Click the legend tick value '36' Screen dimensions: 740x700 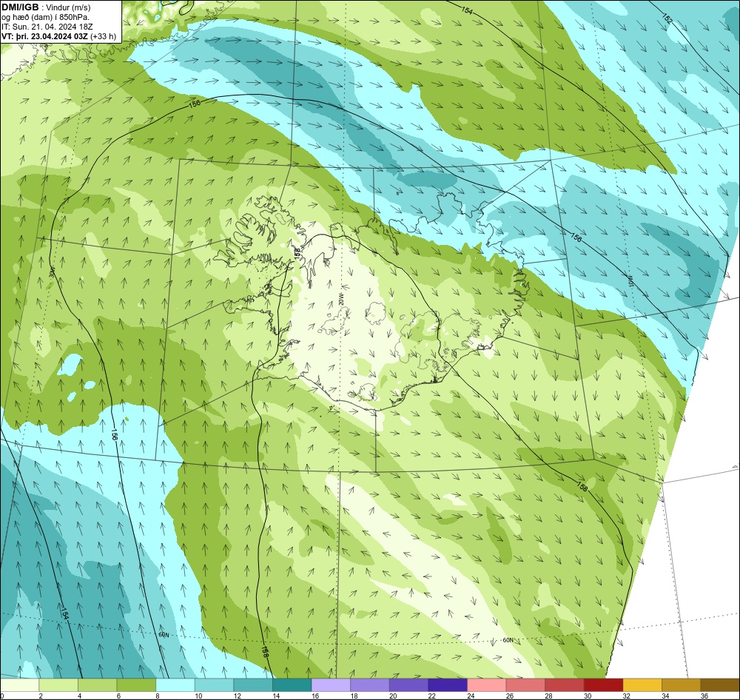click(x=704, y=696)
